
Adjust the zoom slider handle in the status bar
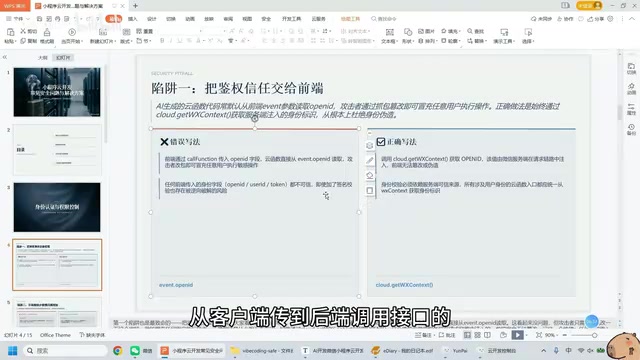tap(594, 335)
